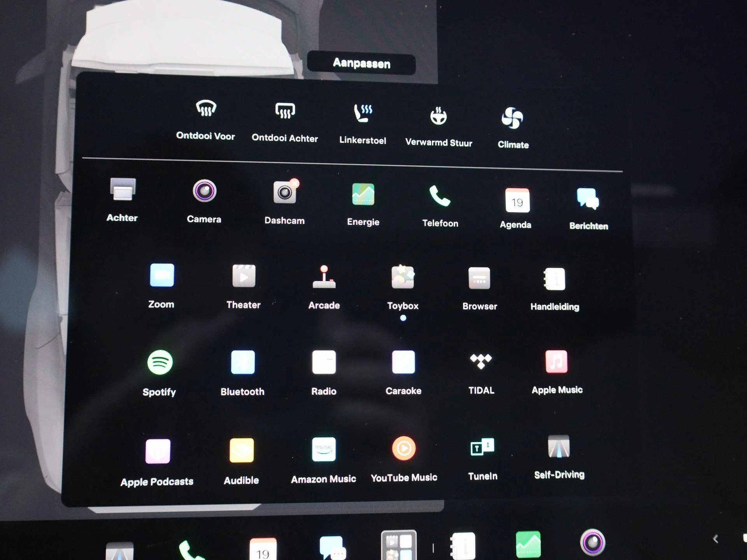Launch the Browser app
747x560 pixels.
click(x=480, y=289)
